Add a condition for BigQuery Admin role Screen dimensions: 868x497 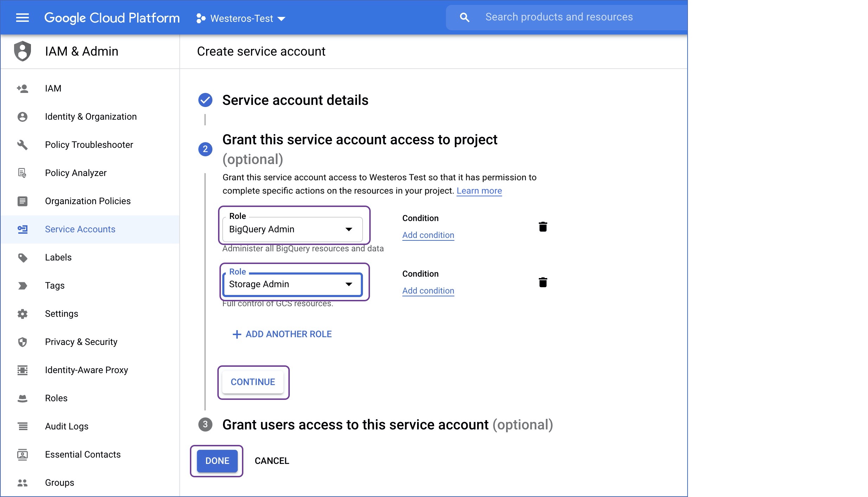[x=428, y=235]
